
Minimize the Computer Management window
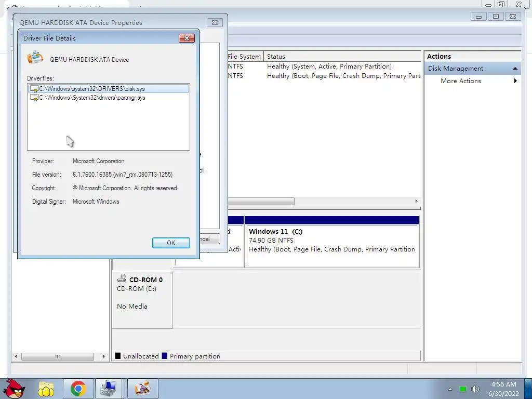coord(478,16)
